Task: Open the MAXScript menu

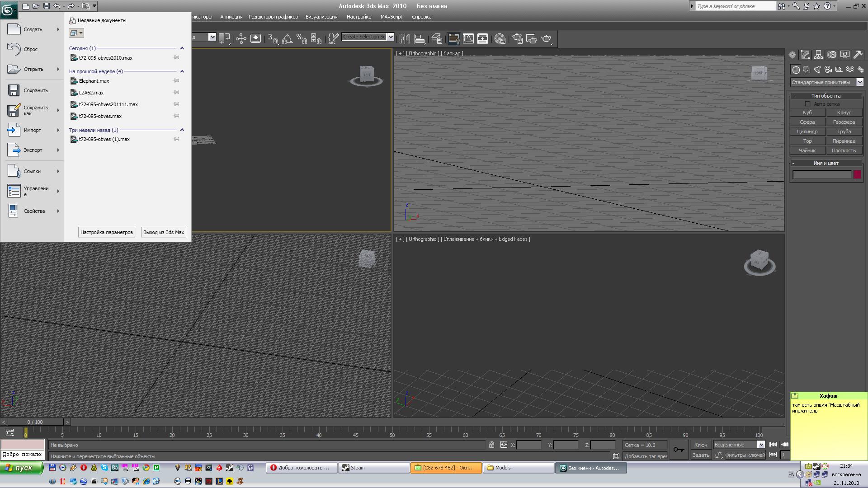Action: pyautogui.click(x=391, y=17)
